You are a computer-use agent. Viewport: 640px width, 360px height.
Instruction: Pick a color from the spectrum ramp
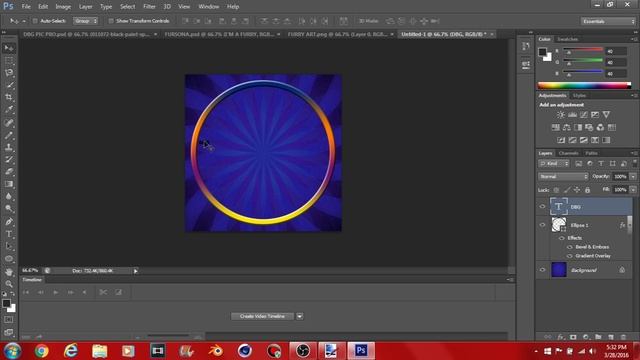click(584, 85)
